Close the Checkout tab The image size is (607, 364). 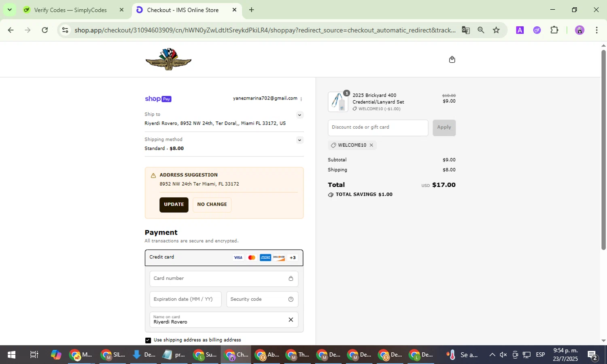(x=234, y=10)
